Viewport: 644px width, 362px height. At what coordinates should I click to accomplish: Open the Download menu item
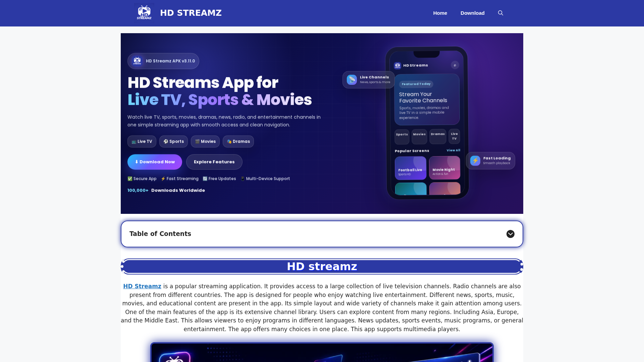click(x=472, y=13)
